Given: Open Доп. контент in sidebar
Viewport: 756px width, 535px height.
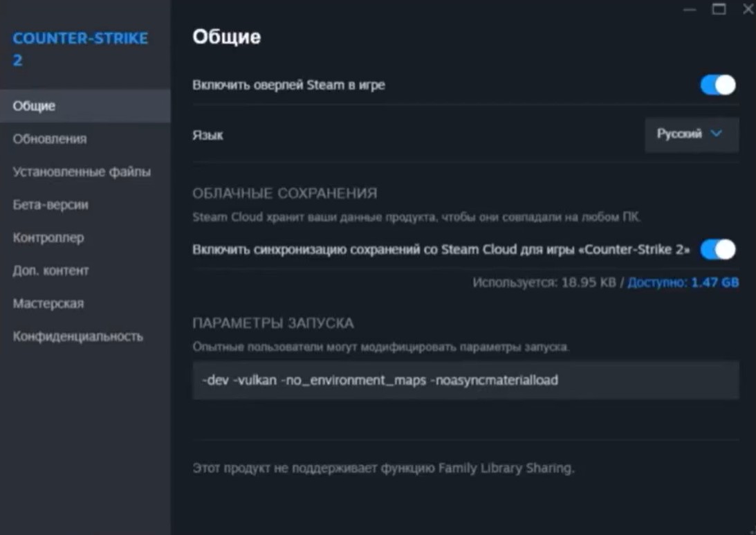Looking at the screenshot, I should pyautogui.click(x=51, y=271).
